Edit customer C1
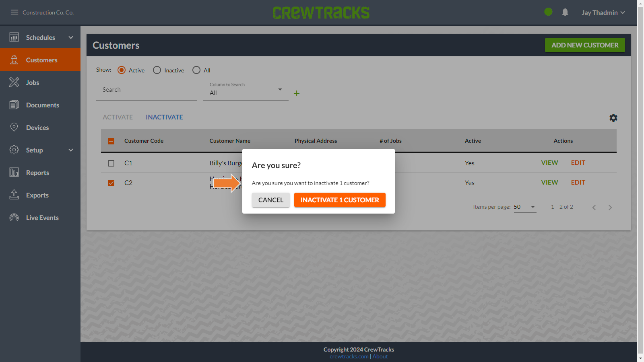Image resolution: width=644 pixels, height=362 pixels. (x=578, y=162)
